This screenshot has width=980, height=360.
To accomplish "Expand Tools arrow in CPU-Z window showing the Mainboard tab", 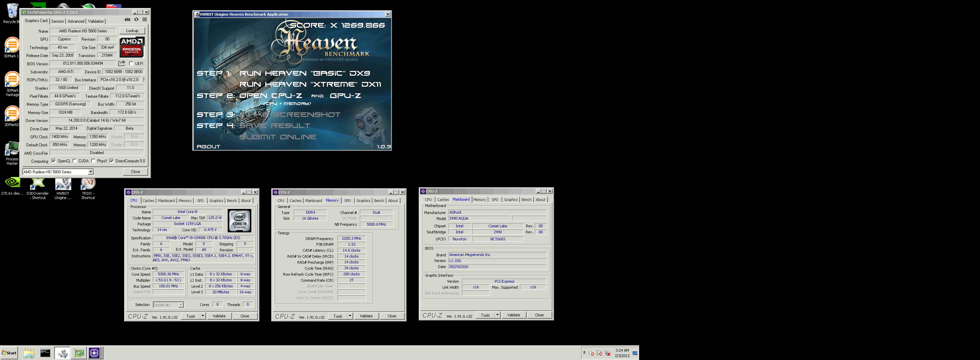I will coord(497,315).
